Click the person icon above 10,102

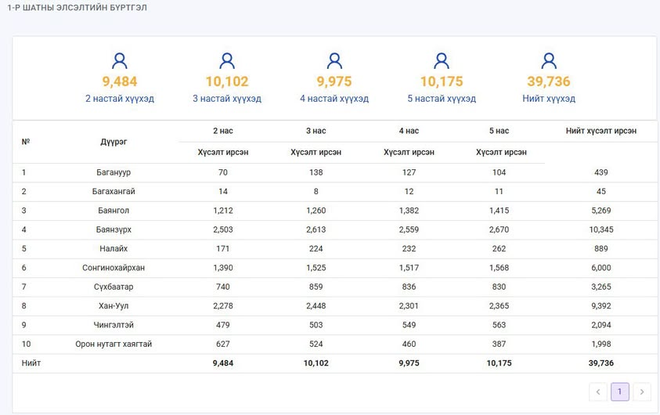227,61
